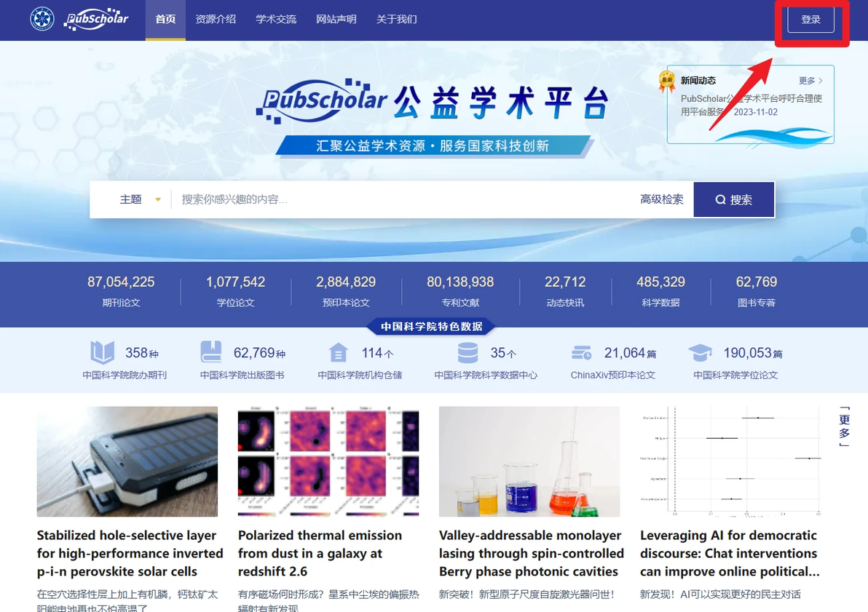Image resolution: width=868 pixels, height=612 pixels.
Task: Open the solar power bank thumbnail
Action: tap(127, 461)
